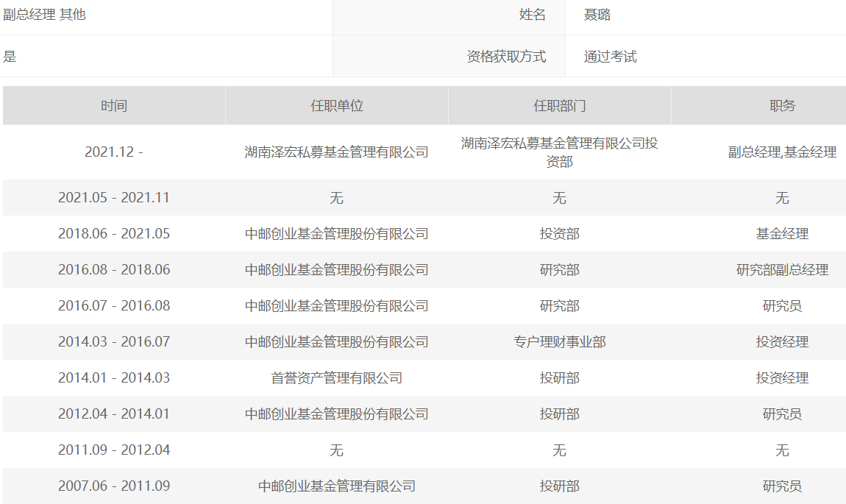The image size is (846, 504).
Task: Click date range 2016.08 - 2018.06
Action: click(114, 270)
